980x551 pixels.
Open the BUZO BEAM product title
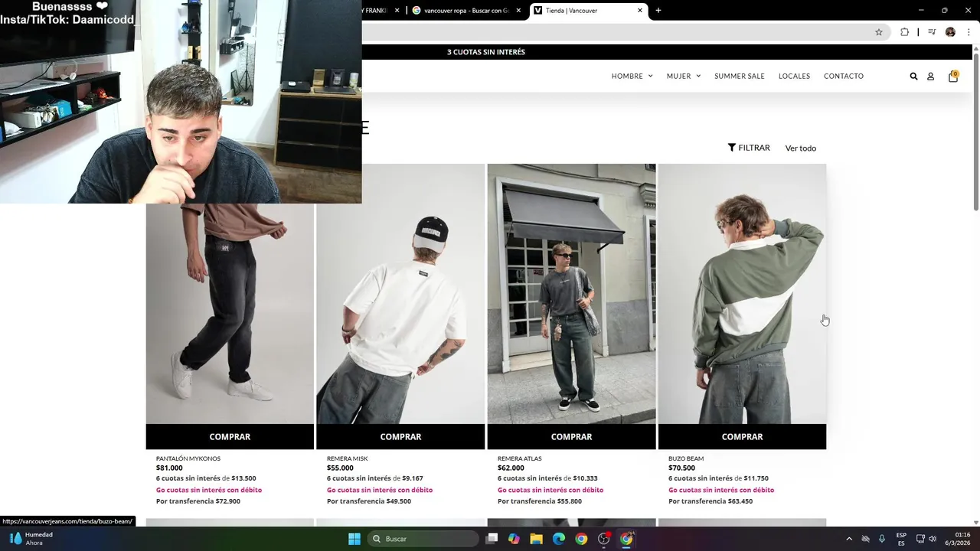(686, 459)
